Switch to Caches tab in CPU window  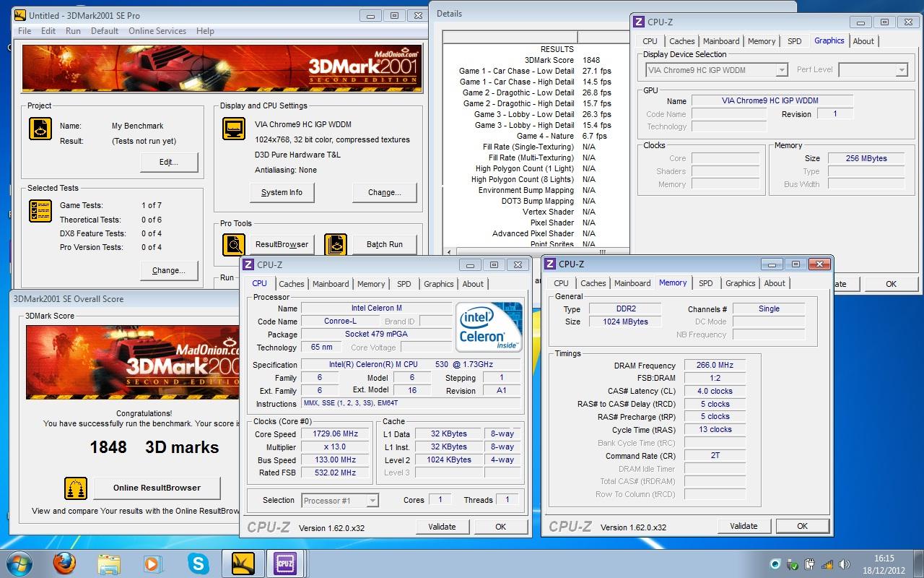[x=292, y=284]
